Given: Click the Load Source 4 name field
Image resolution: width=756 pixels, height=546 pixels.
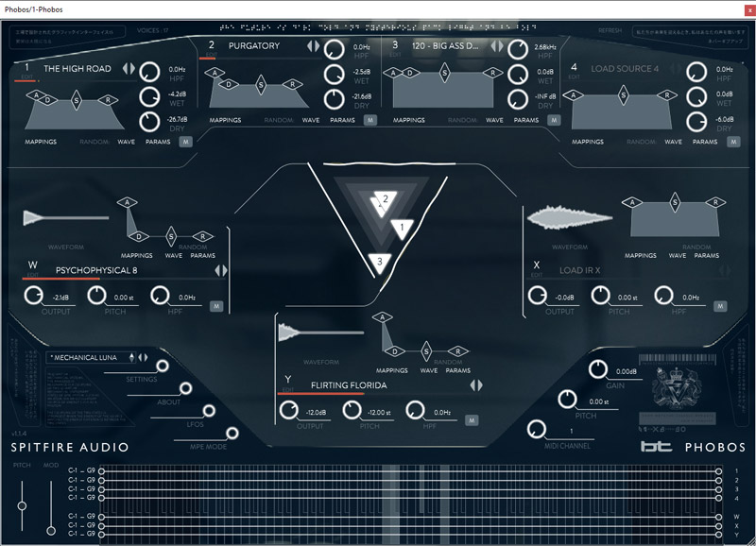Looking at the screenshot, I should pos(625,68).
